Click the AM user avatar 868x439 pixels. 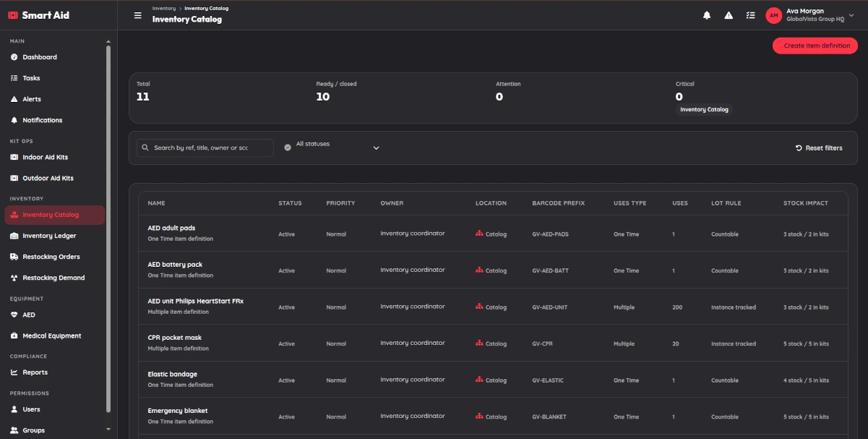[773, 15]
